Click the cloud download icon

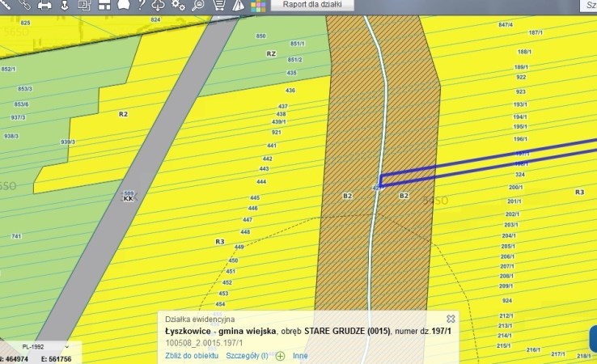click(159, 5)
